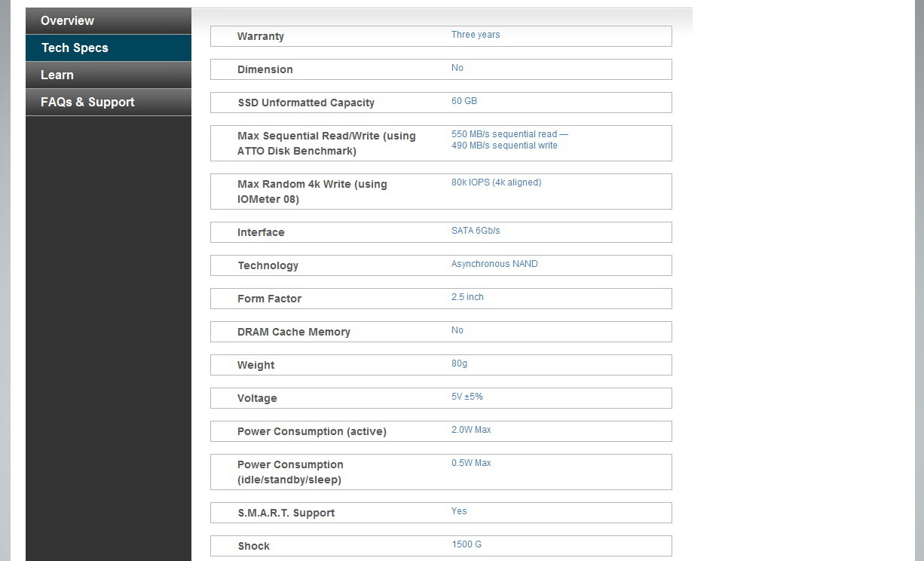Viewport: 924px width, 561px height.
Task: Select '550 MB/s sequential read' text
Action: click(x=504, y=134)
